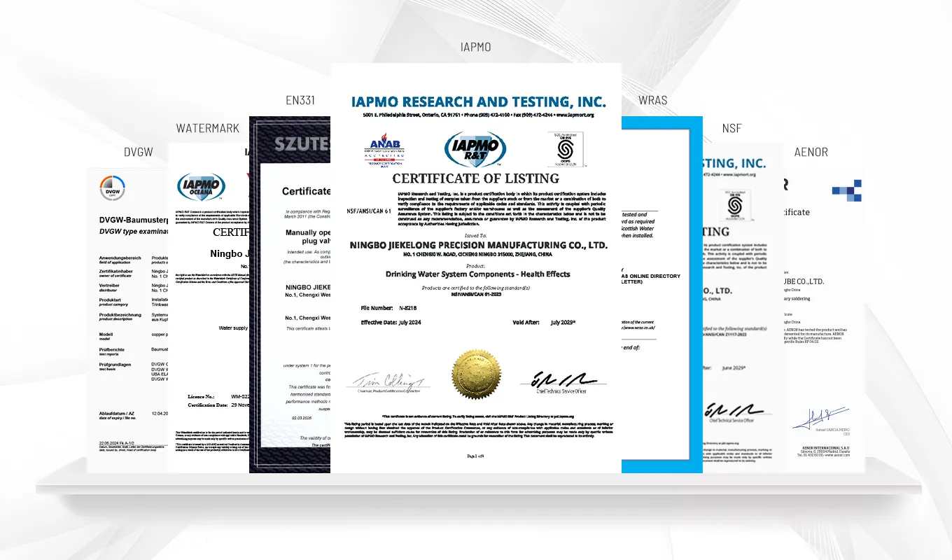Select the NSF label
The height and width of the screenshot is (560, 952).
coord(731,128)
